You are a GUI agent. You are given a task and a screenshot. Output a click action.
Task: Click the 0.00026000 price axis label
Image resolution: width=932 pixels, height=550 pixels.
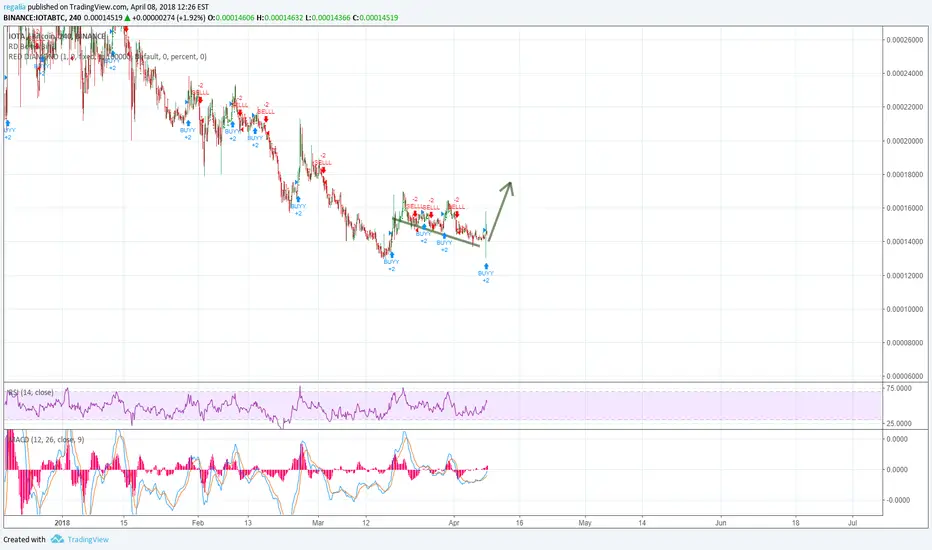pyautogui.click(x=905, y=40)
